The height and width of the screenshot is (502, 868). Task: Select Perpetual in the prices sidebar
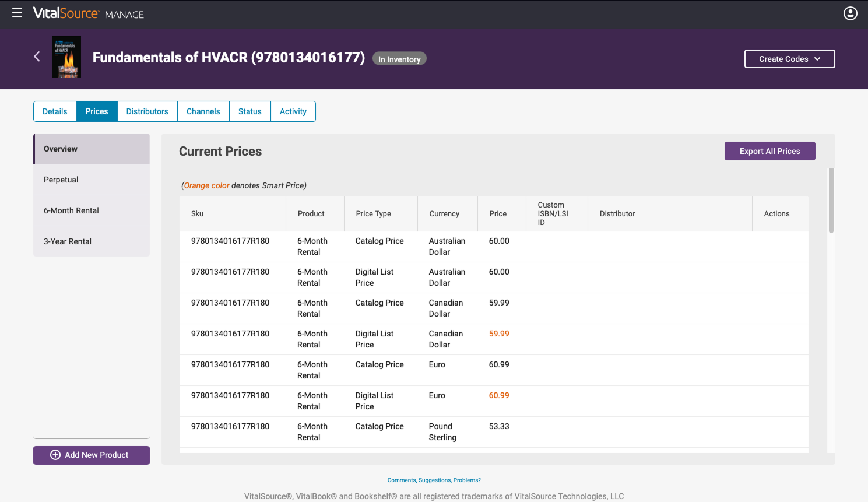[x=92, y=180]
